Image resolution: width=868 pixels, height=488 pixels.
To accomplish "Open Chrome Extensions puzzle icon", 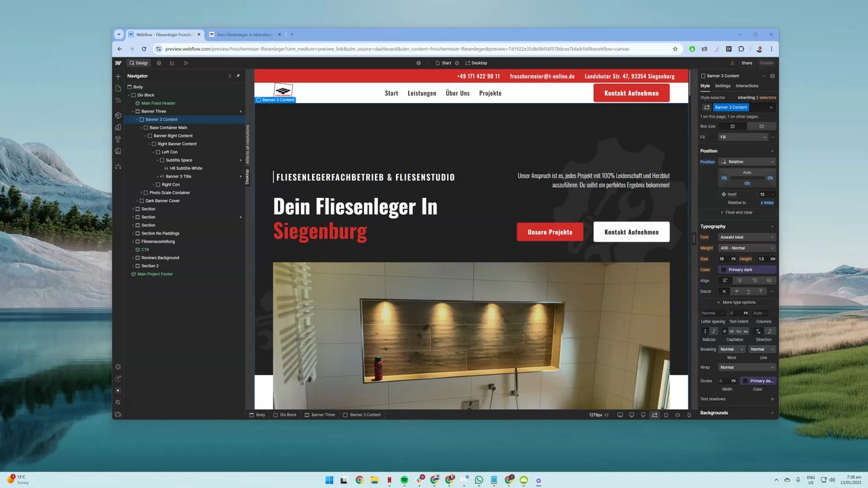I will [741, 49].
